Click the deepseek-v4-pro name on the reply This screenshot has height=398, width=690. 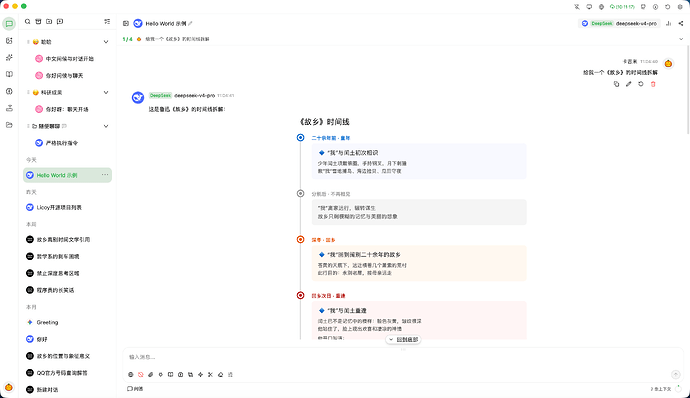195,96
